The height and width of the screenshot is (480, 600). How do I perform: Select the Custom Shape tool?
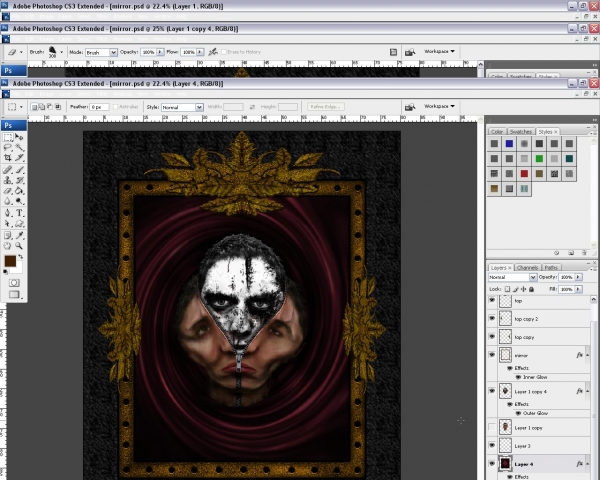pos(19,224)
